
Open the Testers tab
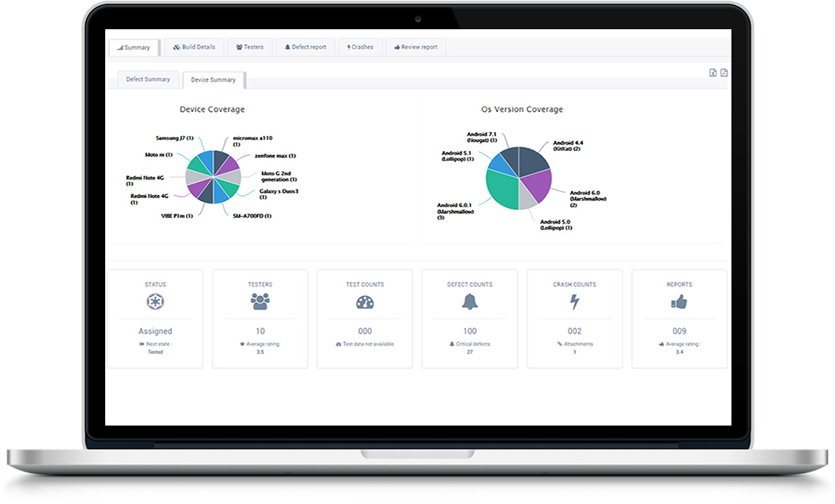coord(250,47)
